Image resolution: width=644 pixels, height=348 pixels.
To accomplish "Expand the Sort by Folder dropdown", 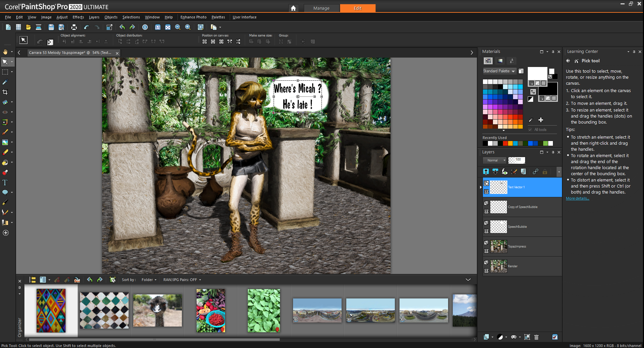I will coord(149,280).
